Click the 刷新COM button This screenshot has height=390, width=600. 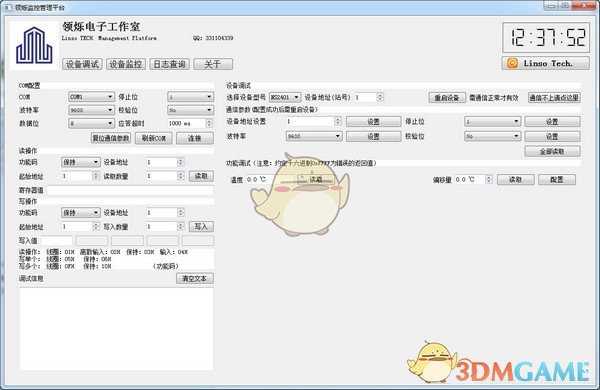coord(154,138)
